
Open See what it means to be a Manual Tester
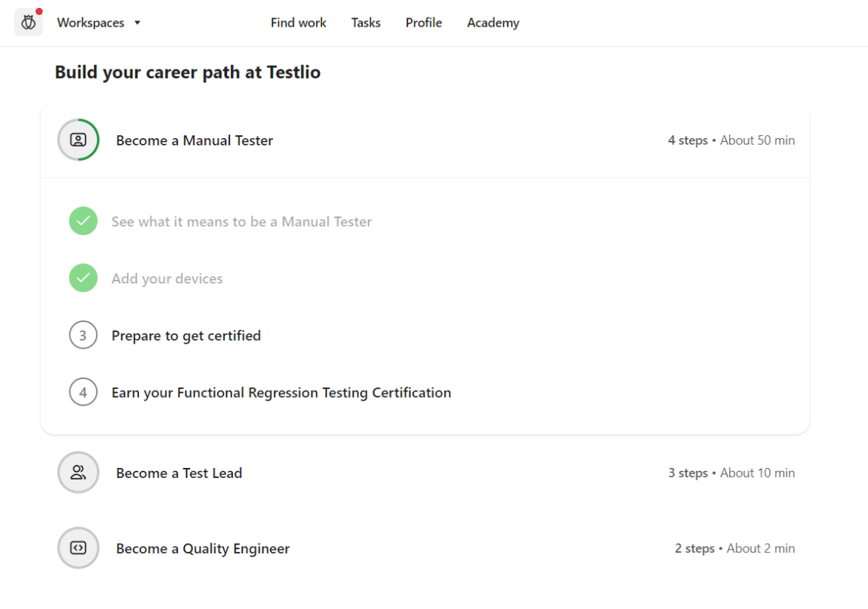pos(242,222)
